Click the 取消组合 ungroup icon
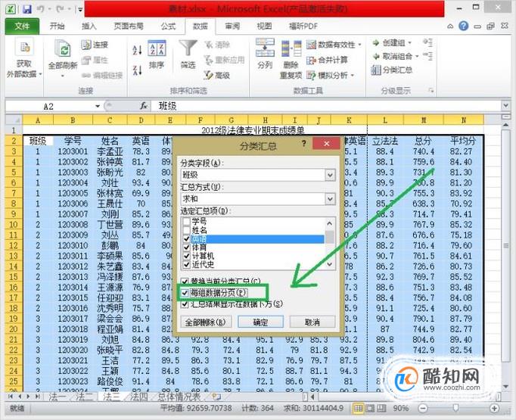 (x=376, y=56)
